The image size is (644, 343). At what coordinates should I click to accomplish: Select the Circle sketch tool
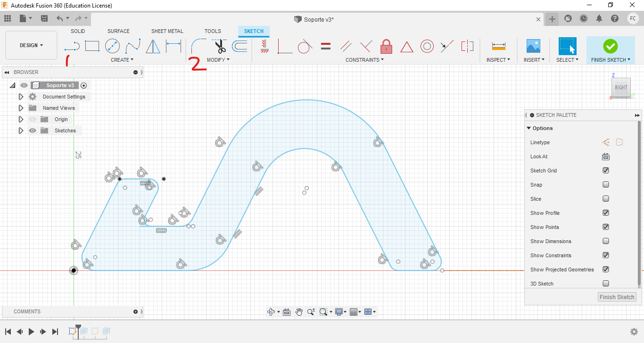112,46
